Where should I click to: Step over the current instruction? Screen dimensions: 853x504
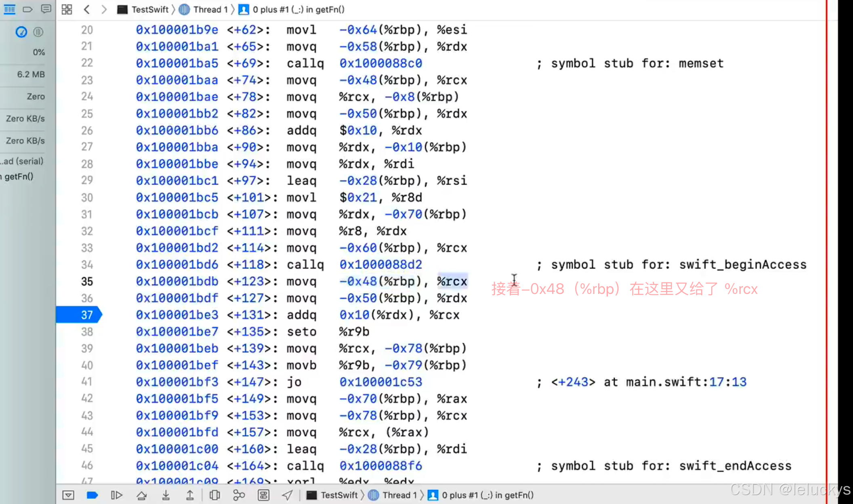[x=141, y=495]
